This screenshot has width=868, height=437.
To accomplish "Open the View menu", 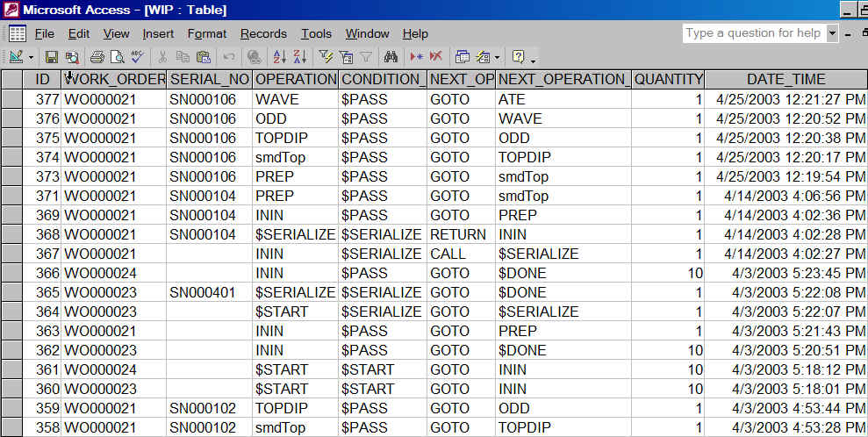I will [116, 33].
